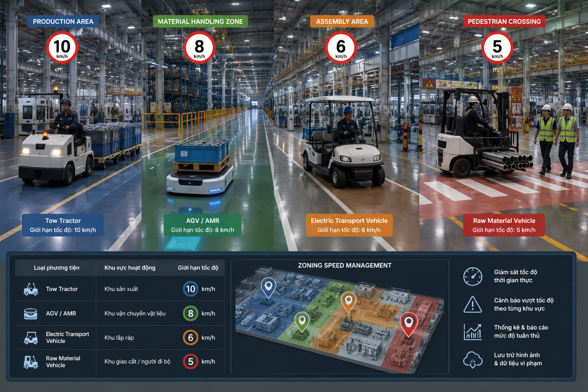This screenshot has height=392, width=588.
Task: Click the Giới hạn tốc độ column header
Action: tap(198, 268)
